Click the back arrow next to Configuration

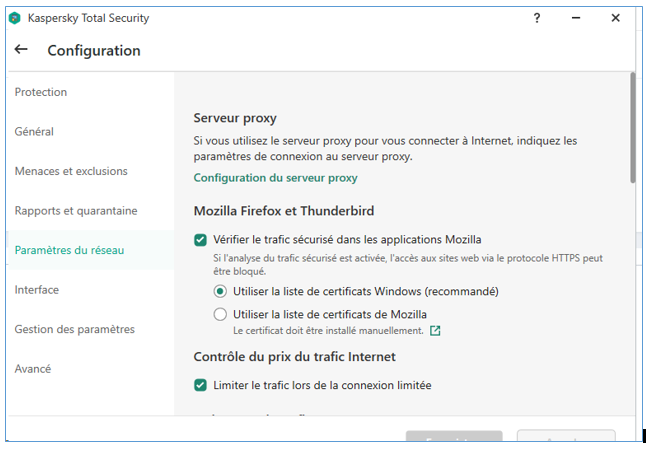22,50
